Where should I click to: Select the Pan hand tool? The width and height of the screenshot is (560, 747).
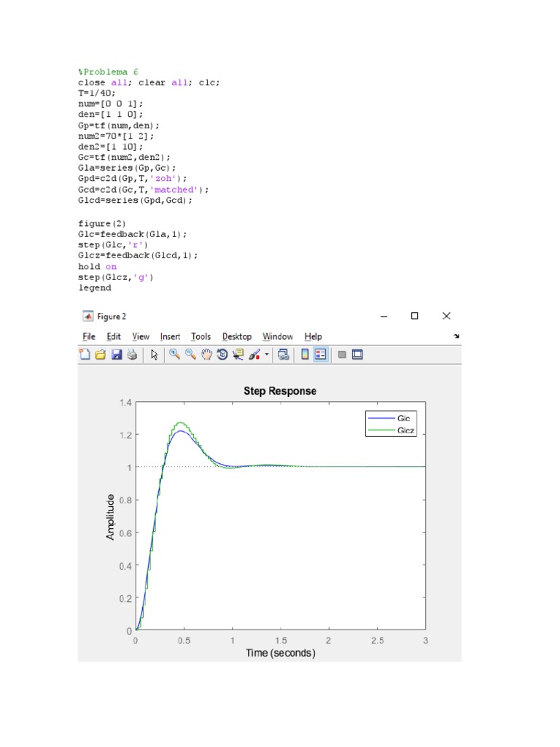(206, 355)
